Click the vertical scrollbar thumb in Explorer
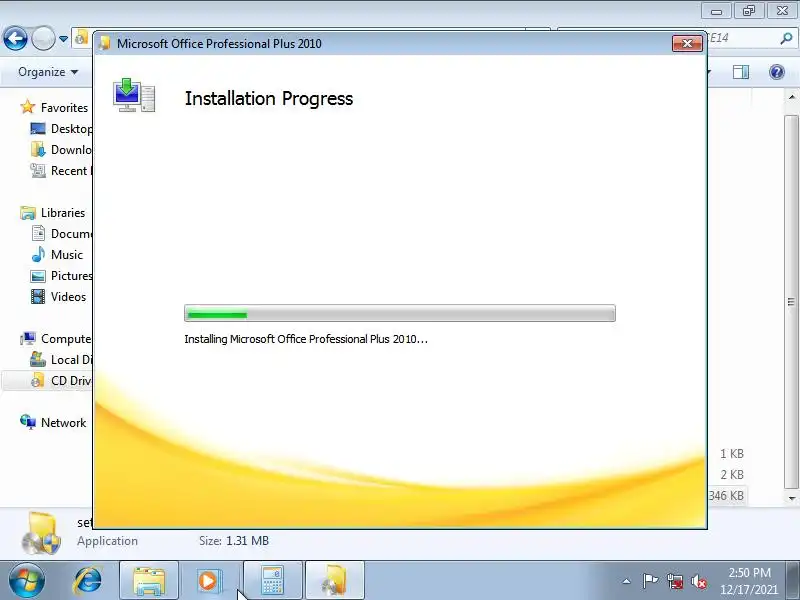Screen dimensions: 800x600 pos(791,301)
